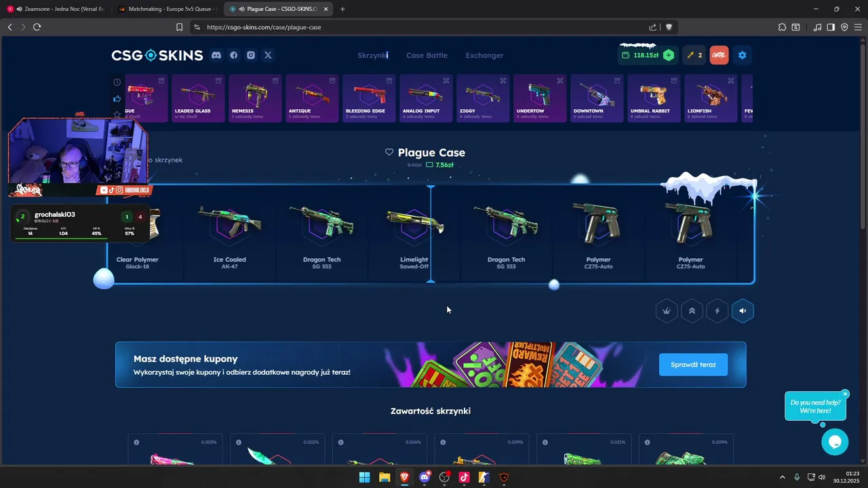868x488 pixels.
Task: Open TikTok from the taskbar
Action: click(x=464, y=477)
